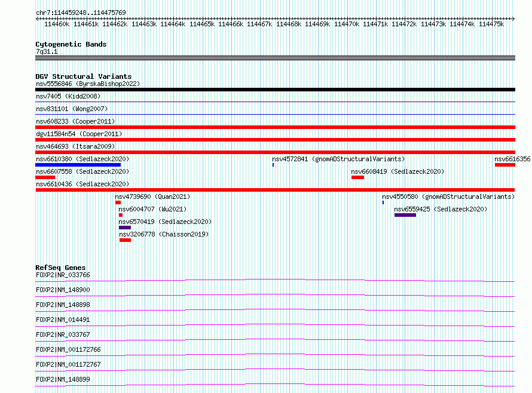Select the red nsv6608419 variant bar
532x393 pixels.
[x=357, y=177]
